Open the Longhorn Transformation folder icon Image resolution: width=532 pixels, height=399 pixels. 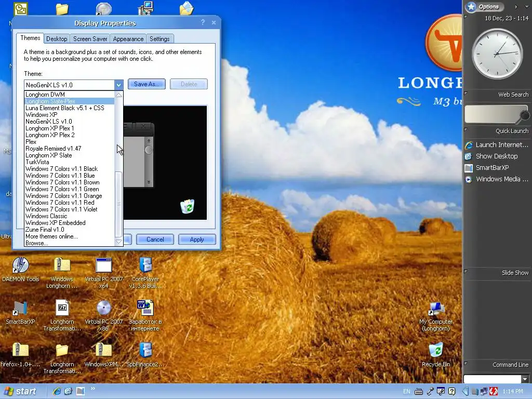click(x=62, y=351)
